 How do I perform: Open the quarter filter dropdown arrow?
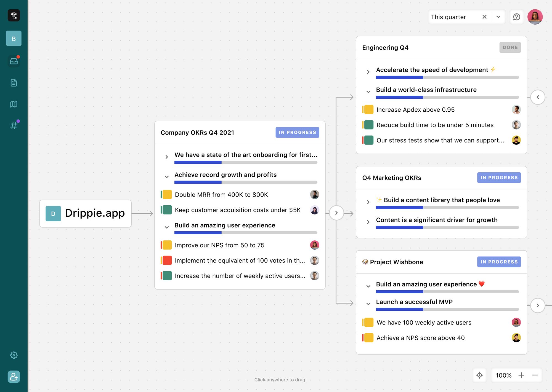point(498,17)
